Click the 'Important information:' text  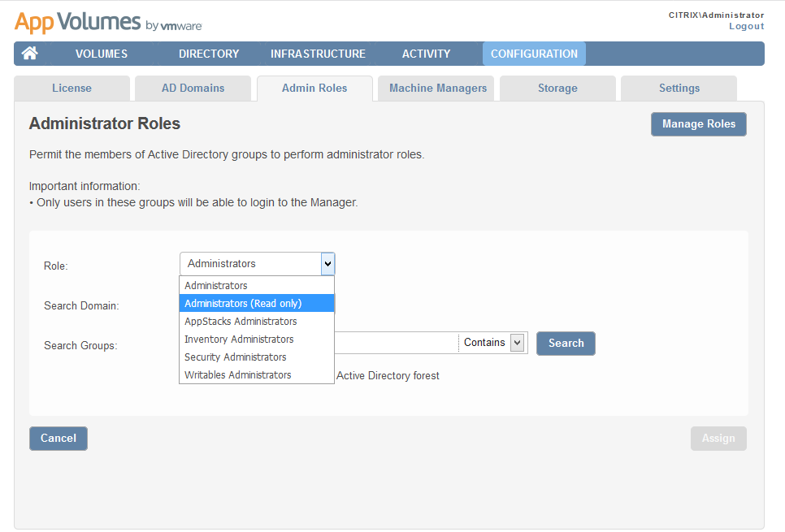[85, 186]
